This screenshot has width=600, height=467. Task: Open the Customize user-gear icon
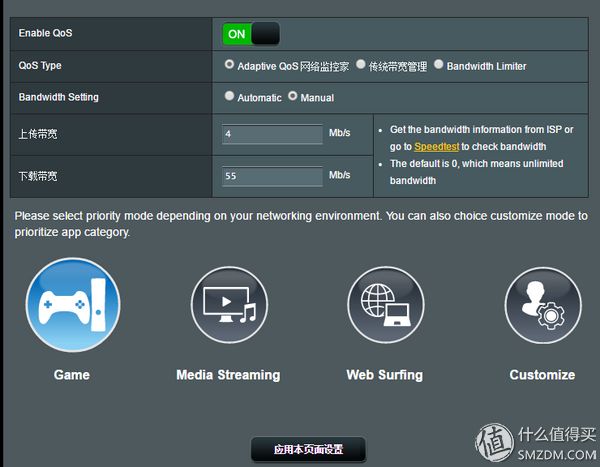click(x=542, y=306)
